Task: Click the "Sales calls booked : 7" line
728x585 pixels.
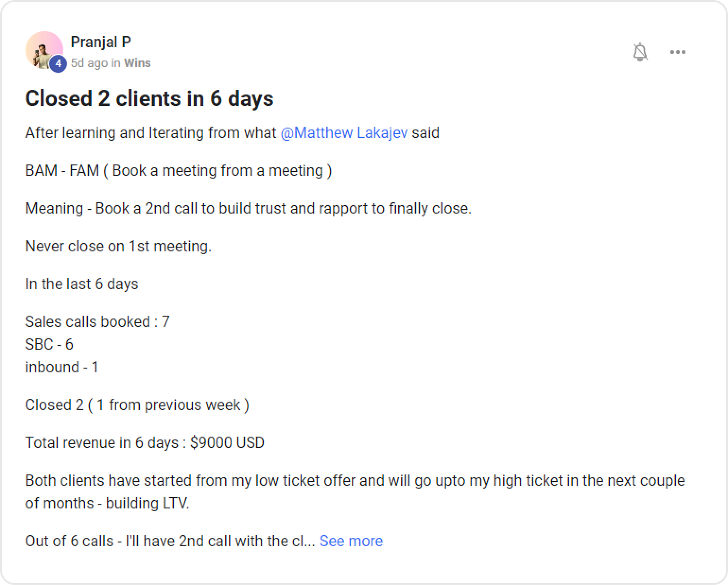Action: (x=97, y=322)
